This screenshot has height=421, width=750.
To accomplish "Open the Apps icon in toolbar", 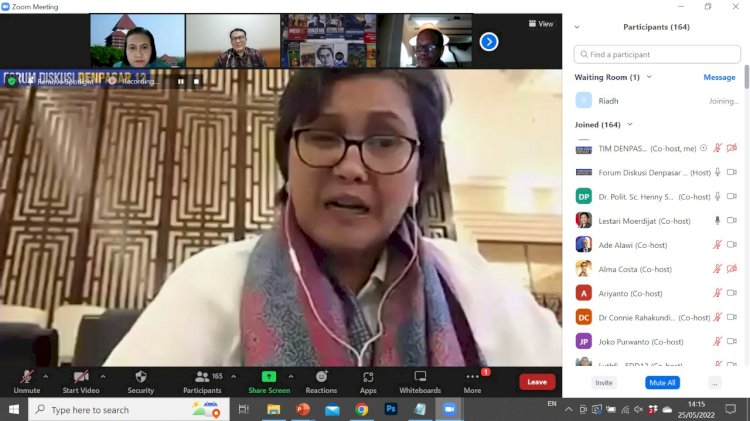I will coord(368,377).
